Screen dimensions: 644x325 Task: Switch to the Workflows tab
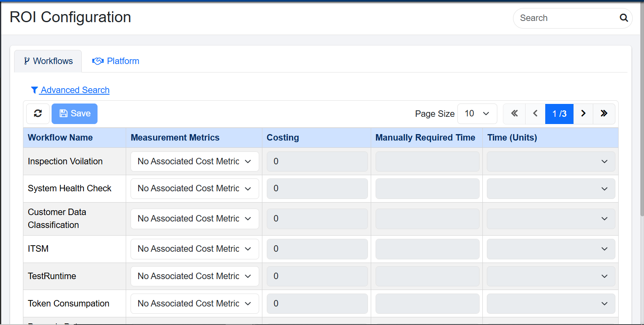point(48,61)
